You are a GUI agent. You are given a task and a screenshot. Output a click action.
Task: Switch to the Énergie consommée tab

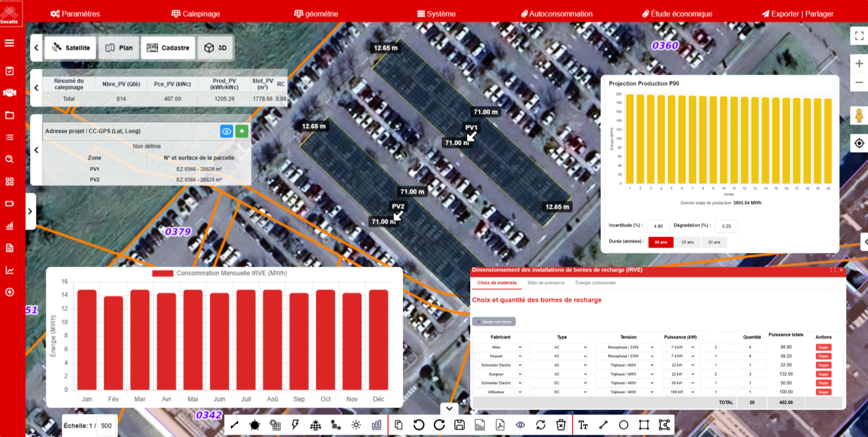tap(596, 283)
